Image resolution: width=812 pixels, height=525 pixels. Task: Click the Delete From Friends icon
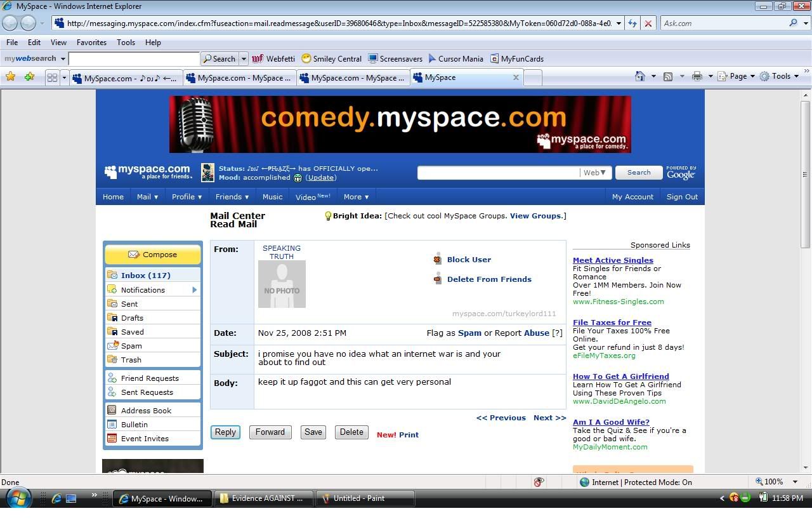437,279
